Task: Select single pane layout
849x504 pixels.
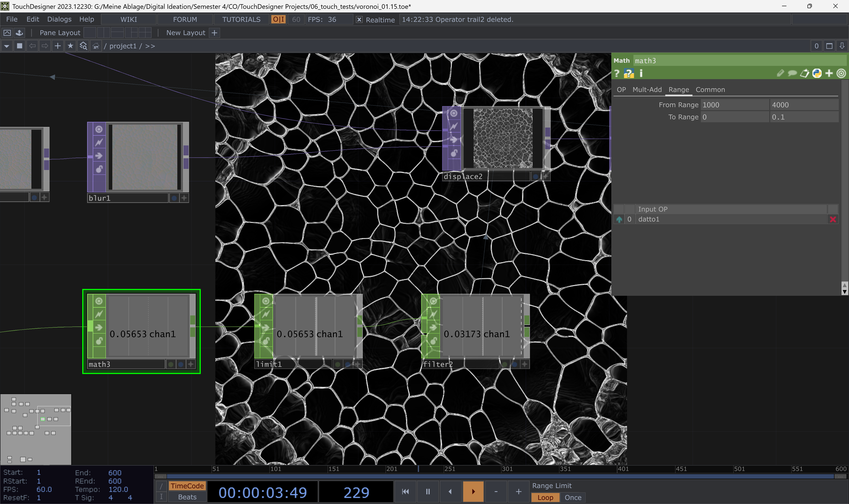Action: pos(90,32)
